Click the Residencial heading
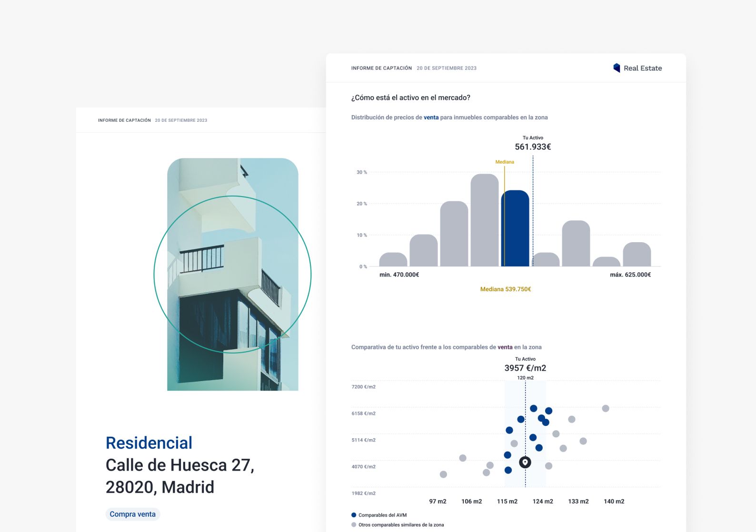The image size is (756, 532). [x=149, y=443]
